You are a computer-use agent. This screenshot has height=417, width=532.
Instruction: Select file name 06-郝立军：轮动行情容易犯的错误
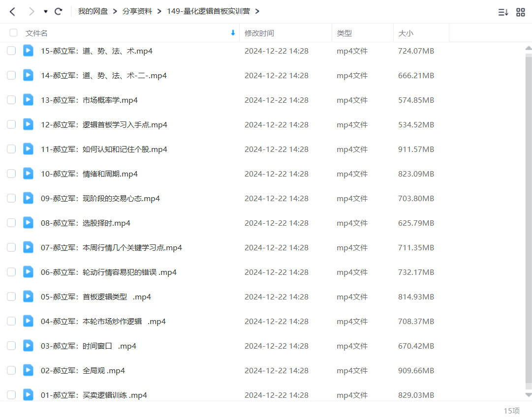(109, 272)
